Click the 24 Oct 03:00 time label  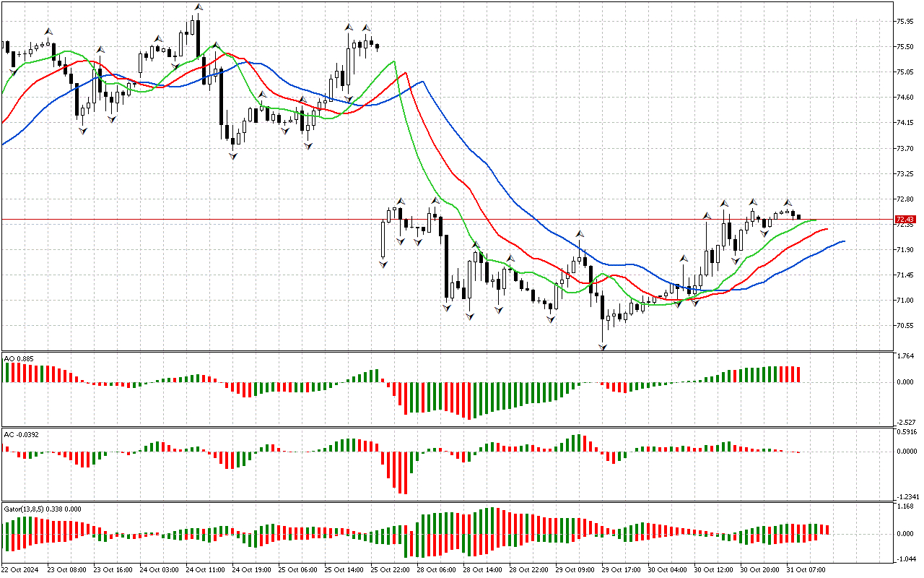click(x=159, y=570)
